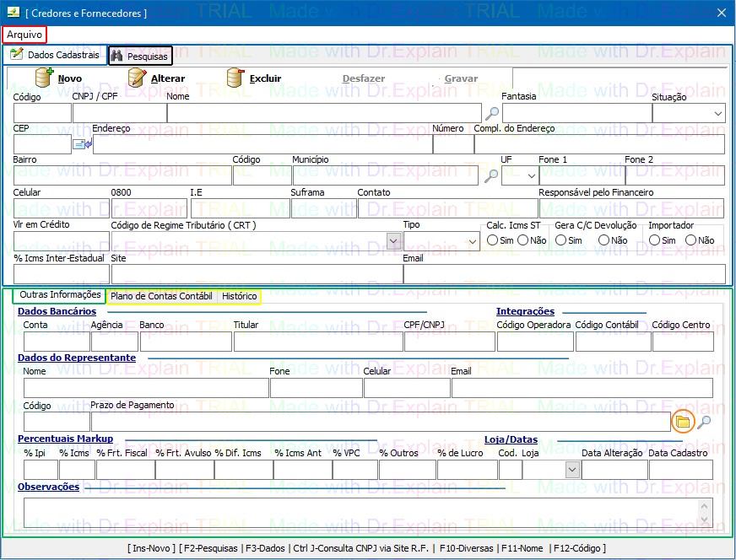Click the Alterar edit icon button
This screenshot has height=560, width=736.
[x=137, y=78]
